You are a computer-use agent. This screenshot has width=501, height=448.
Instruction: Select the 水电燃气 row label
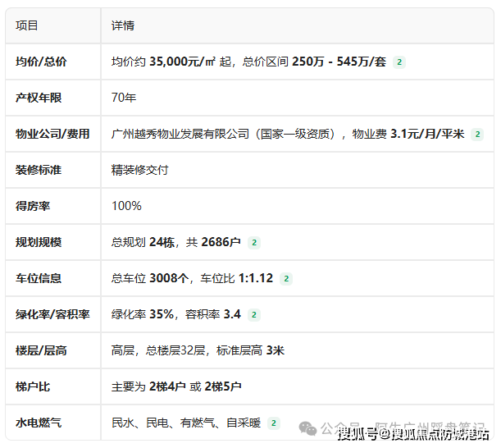pyautogui.click(x=39, y=423)
